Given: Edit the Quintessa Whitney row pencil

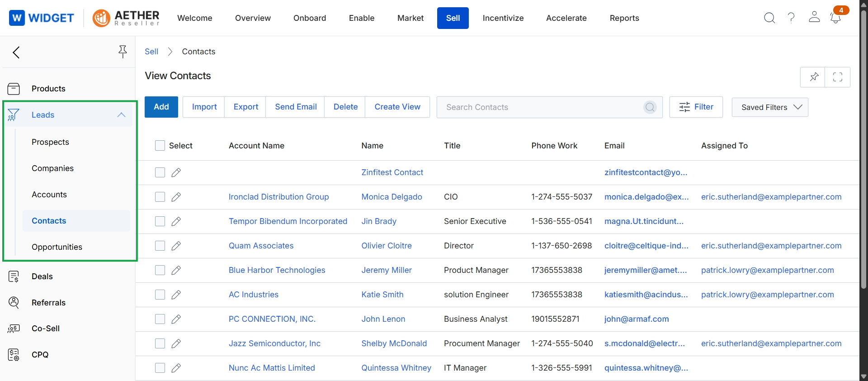Looking at the screenshot, I should pyautogui.click(x=176, y=368).
